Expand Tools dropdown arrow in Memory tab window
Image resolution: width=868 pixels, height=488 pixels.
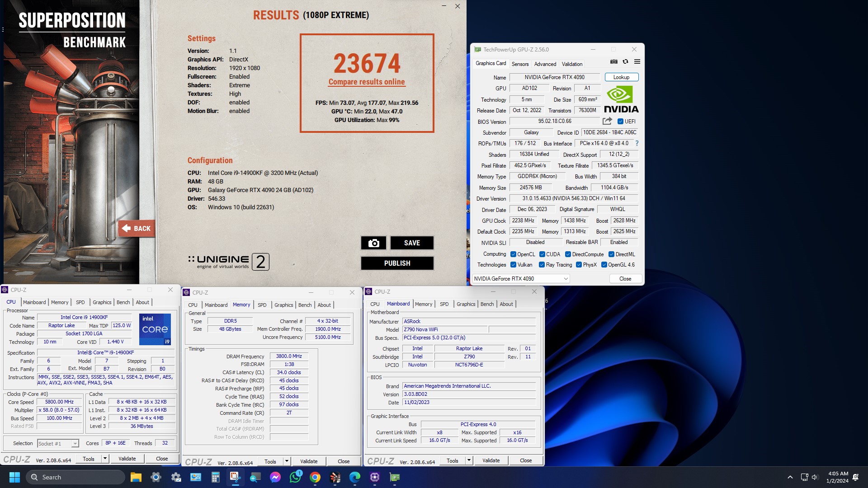tap(287, 461)
